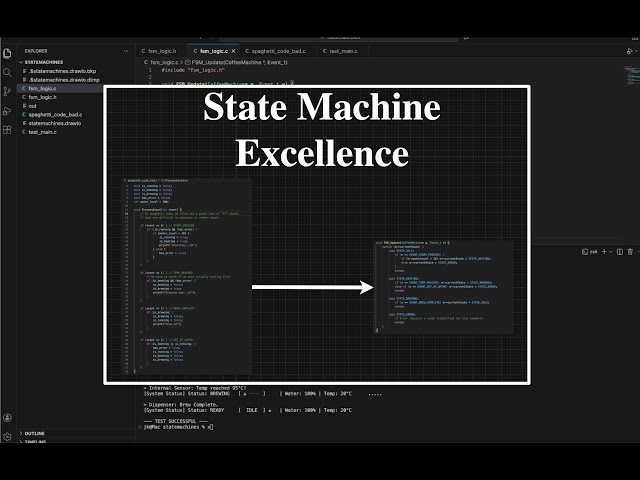The height and width of the screenshot is (480, 640).
Task: Open the Explorer view in activity bar
Action: 7,53
